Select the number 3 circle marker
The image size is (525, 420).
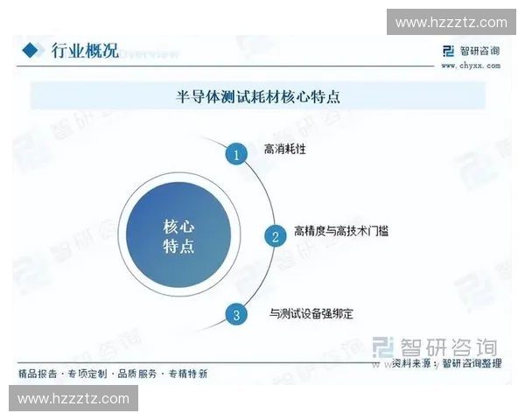coord(234,315)
